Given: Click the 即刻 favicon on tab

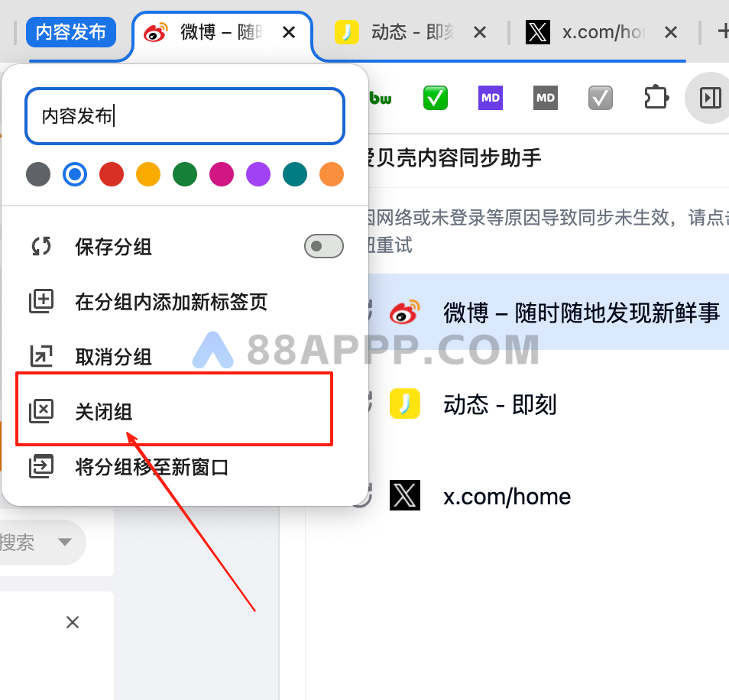Looking at the screenshot, I should pyautogui.click(x=347, y=33).
